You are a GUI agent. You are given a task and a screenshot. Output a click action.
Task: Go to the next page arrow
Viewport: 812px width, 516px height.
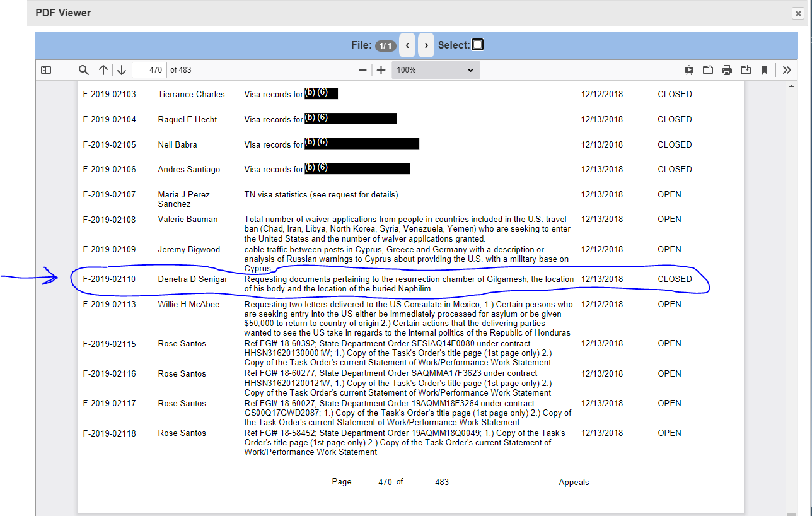pos(122,70)
